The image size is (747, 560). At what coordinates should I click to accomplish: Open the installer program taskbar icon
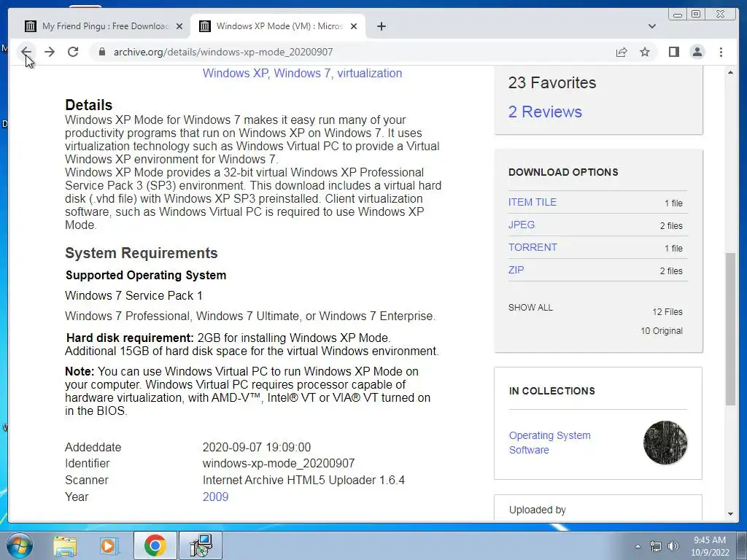click(201, 545)
